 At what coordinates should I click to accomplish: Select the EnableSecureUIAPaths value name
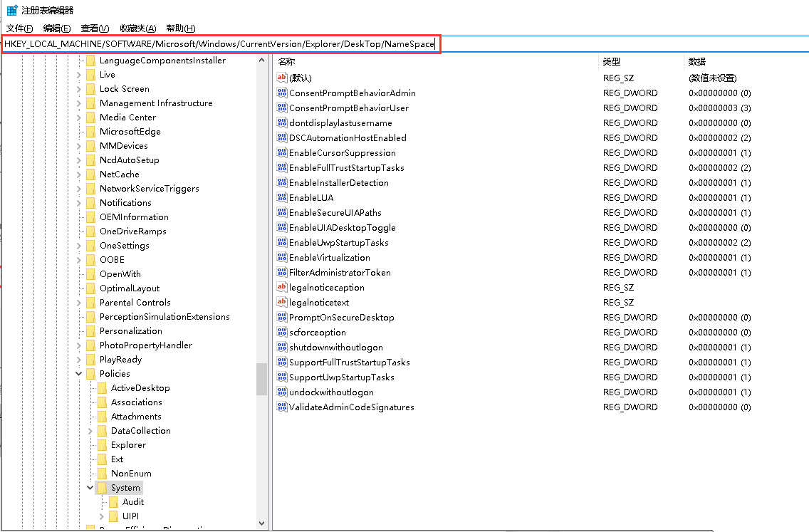click(335, 213)
